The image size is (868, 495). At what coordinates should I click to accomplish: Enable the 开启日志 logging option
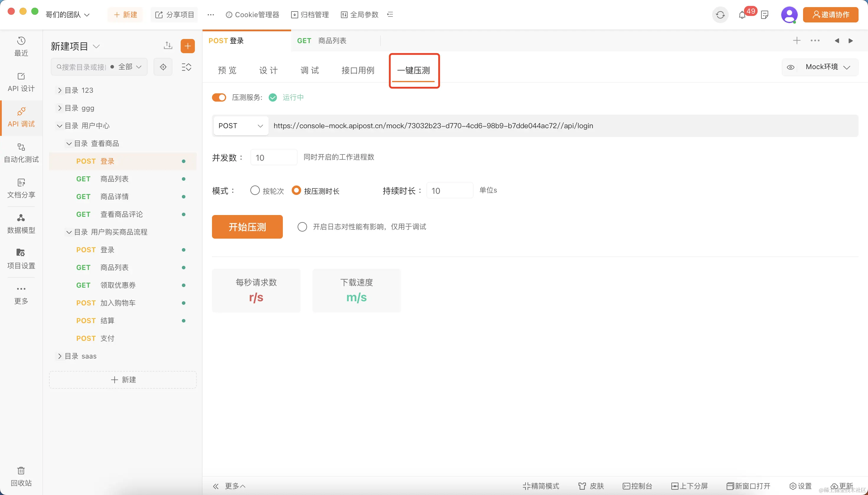click(x=302, y=227)
